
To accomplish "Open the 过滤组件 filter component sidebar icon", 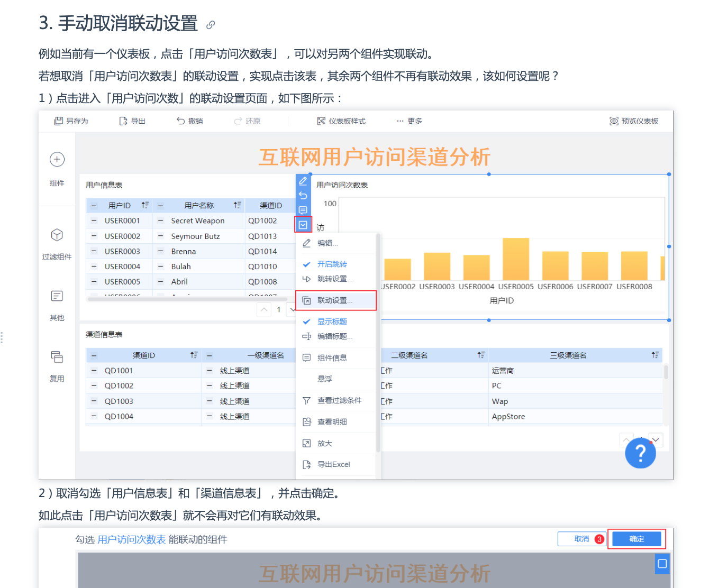I will (57, 235).
